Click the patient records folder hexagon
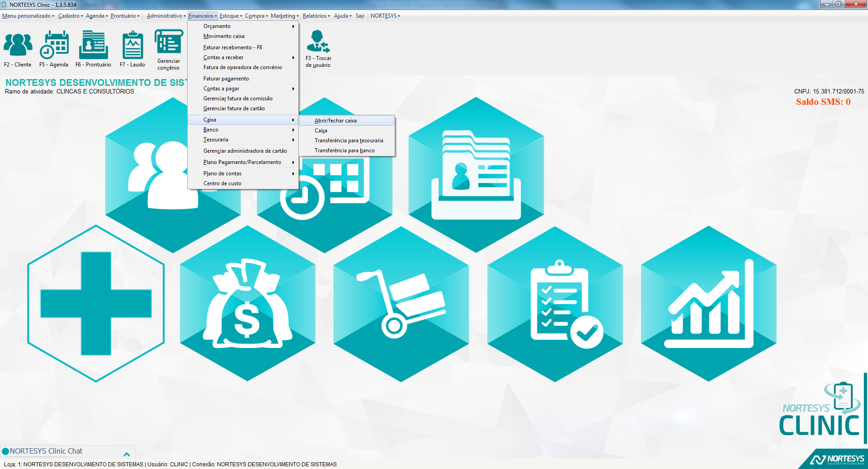This screenshot has height=469, width=868. pyautogui.click(x=476, y=175)
